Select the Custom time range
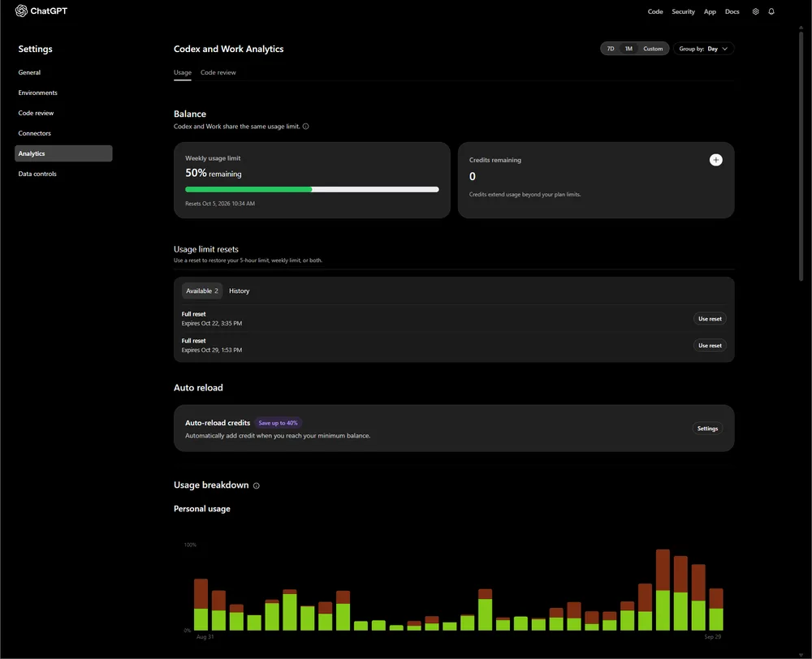Image resolution: width=812 pixels, height=659 pixels. click(x=653, y=49)
